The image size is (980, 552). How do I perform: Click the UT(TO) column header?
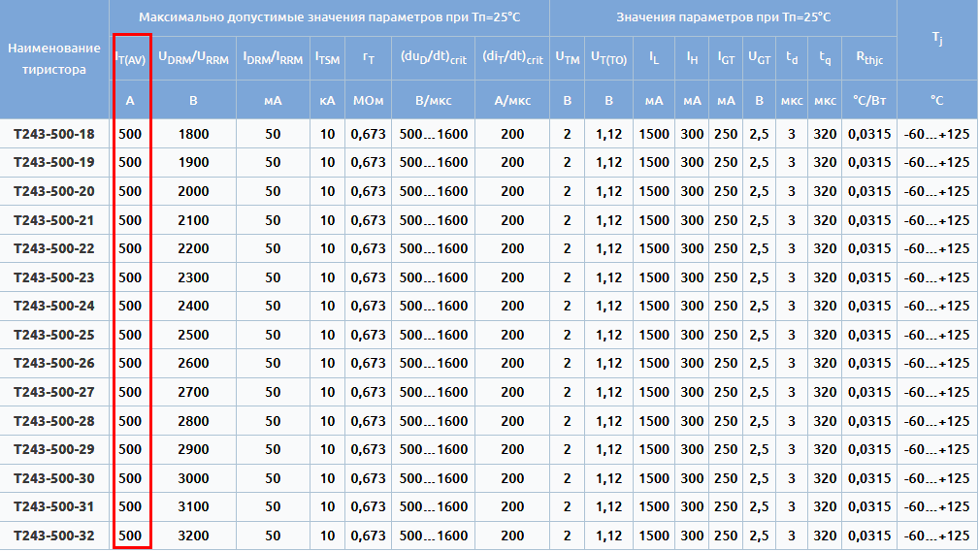click(609, 59)
